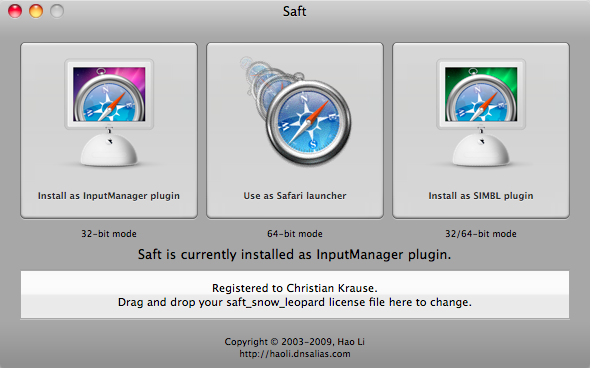
Task: Click the Copyright 2003-2009 Hao Li text
Action: [295, 342]
